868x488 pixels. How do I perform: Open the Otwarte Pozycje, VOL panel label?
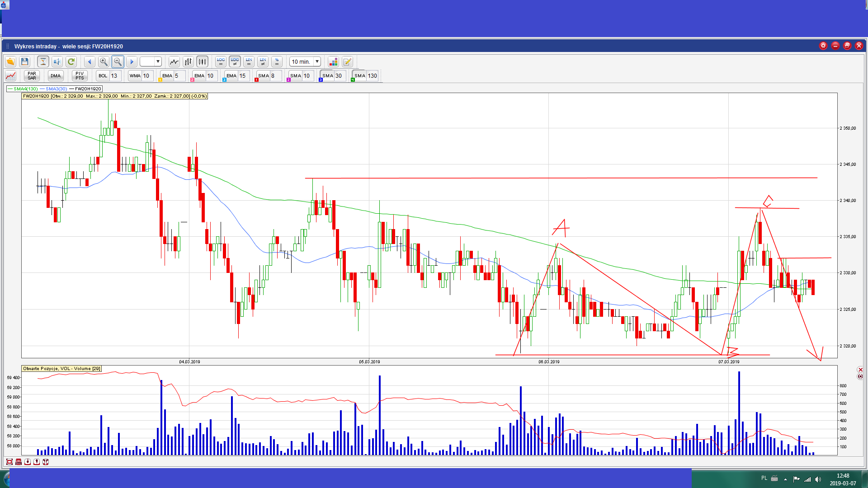pos(62,369)
